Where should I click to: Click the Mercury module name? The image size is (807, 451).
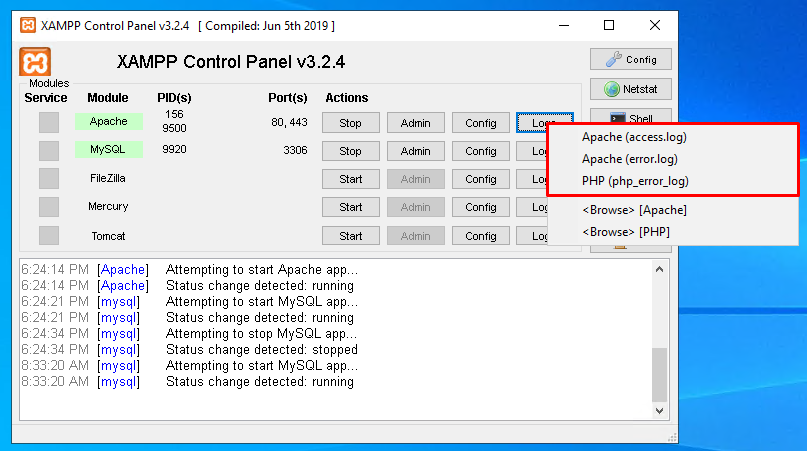click(x=108, y=206)
